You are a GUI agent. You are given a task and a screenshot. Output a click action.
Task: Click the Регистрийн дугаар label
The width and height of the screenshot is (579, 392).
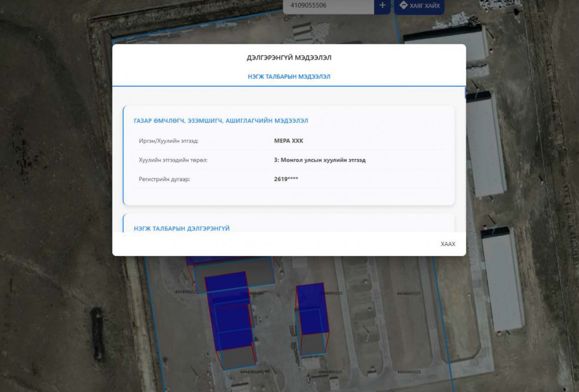coord(164,179)
